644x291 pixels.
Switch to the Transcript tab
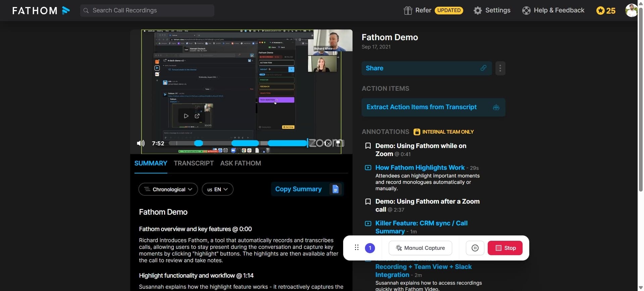point(194,163)
